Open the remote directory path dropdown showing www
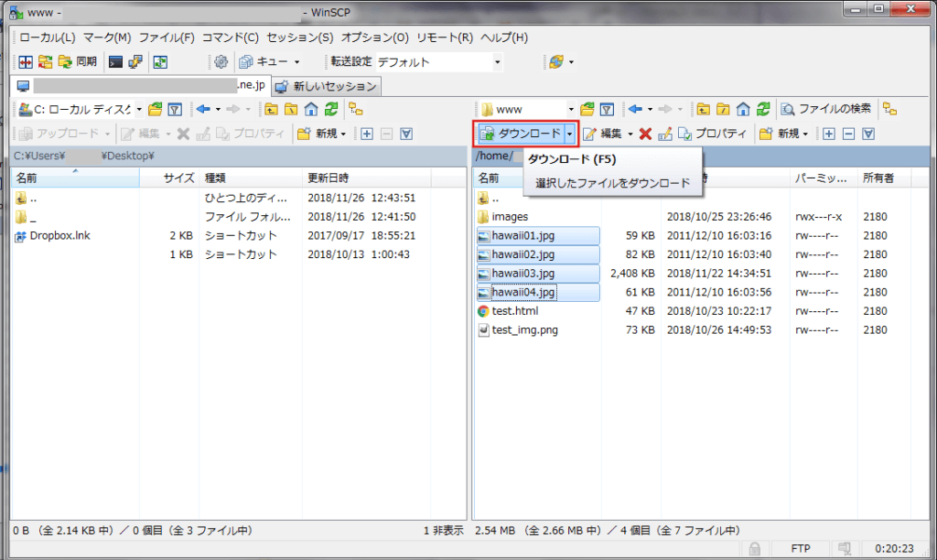The width and height of the screenshot is (937, 560). point(571,108)
